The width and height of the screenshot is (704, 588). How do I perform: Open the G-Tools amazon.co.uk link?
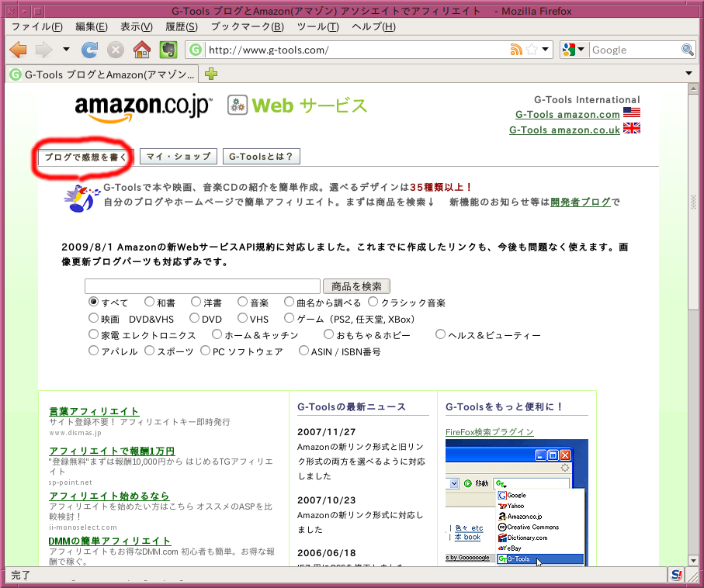[x=564, y=130]
